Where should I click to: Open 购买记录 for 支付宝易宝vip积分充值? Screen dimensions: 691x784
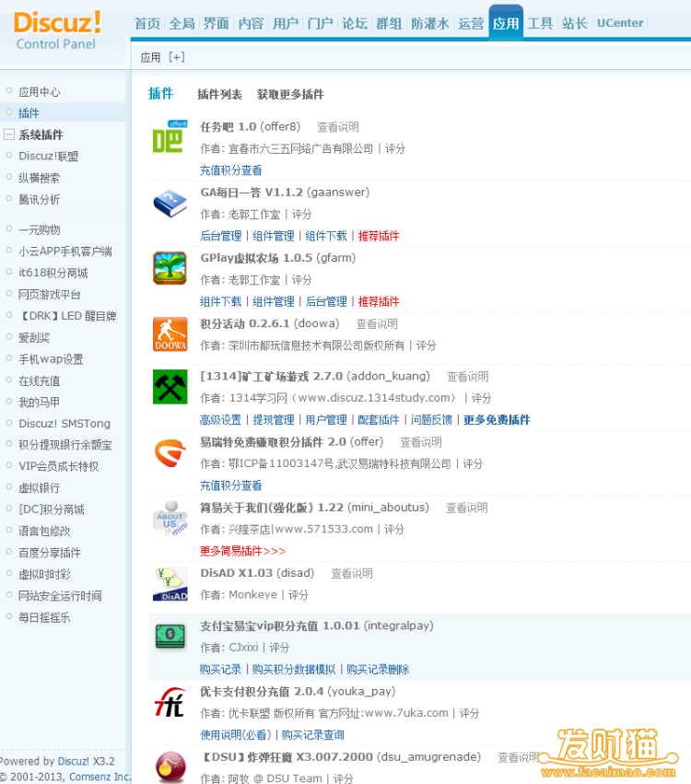(x=220, y=669)
